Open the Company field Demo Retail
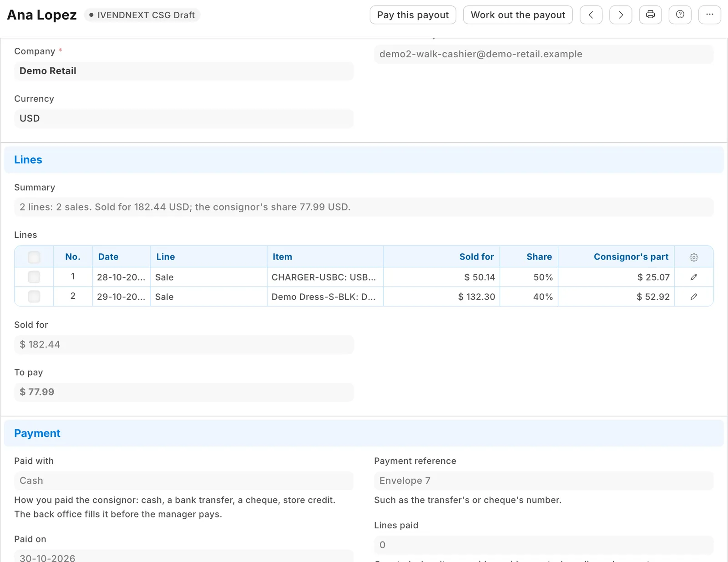 click(x=184, y=71)
